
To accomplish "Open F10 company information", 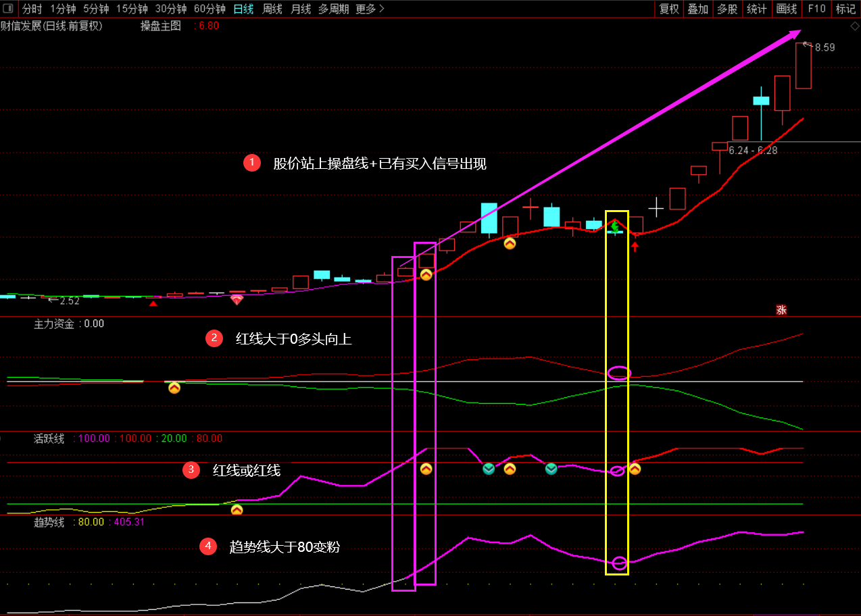I will point(816,9).
